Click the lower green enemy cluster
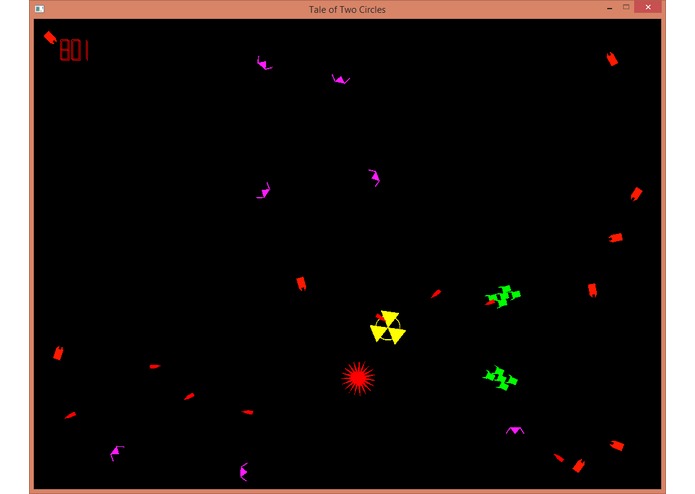The width and height of the screenshot is (695, 494). coord(500,378)
